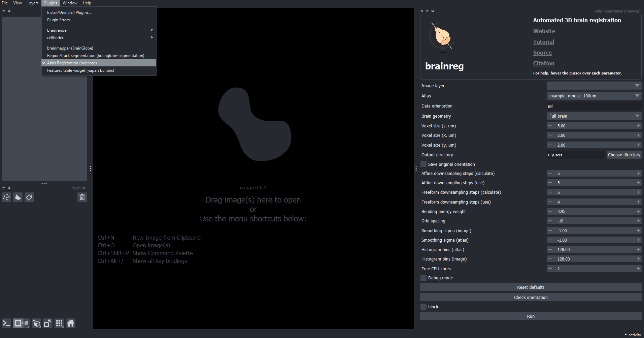This screenshot has height=338, width=644.
Task: Open the brainreg Citation link
Action: coord(544,63)
